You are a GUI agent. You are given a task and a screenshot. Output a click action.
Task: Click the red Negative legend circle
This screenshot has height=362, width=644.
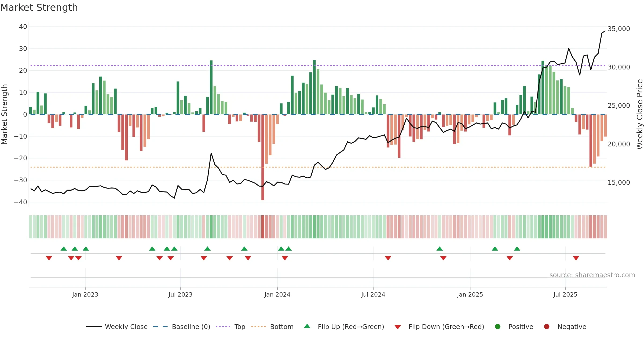pyautogui.click(x=547, y=327)
